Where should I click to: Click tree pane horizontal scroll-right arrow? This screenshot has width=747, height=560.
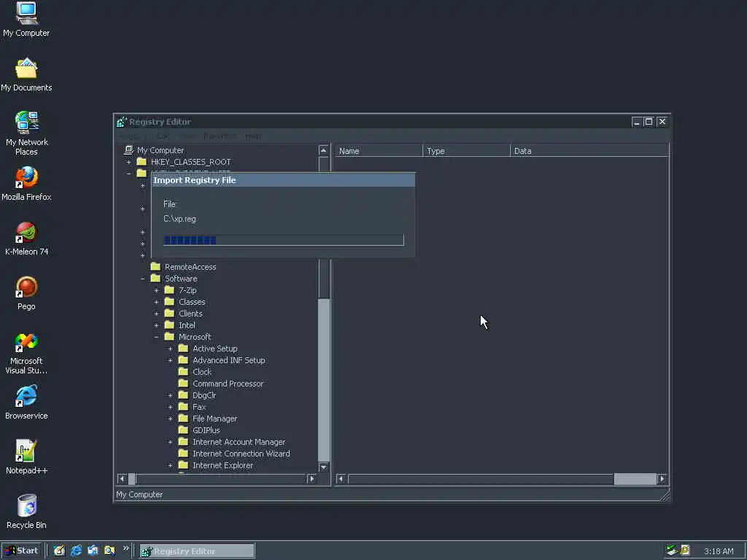[311, 478]
